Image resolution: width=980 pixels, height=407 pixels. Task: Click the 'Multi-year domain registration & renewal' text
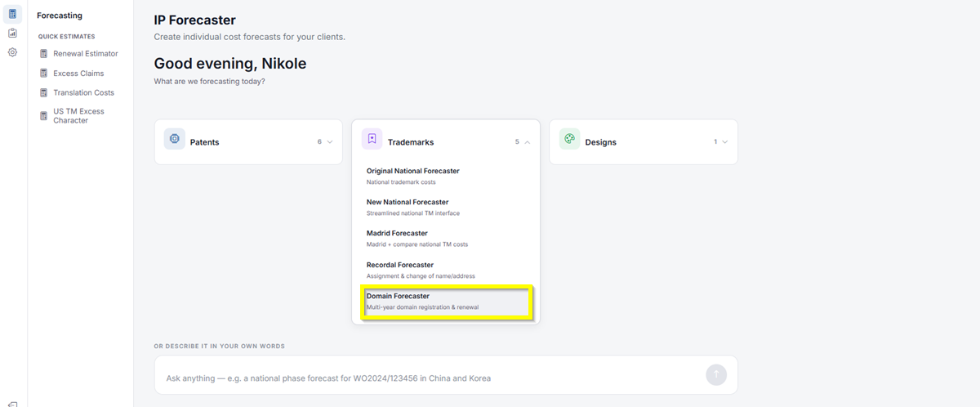click(x=422, y=307)
